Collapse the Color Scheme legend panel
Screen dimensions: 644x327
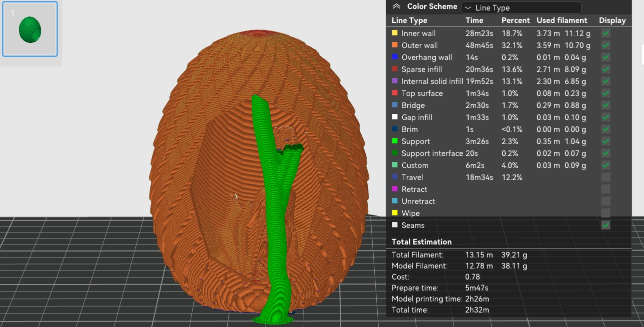396,6
